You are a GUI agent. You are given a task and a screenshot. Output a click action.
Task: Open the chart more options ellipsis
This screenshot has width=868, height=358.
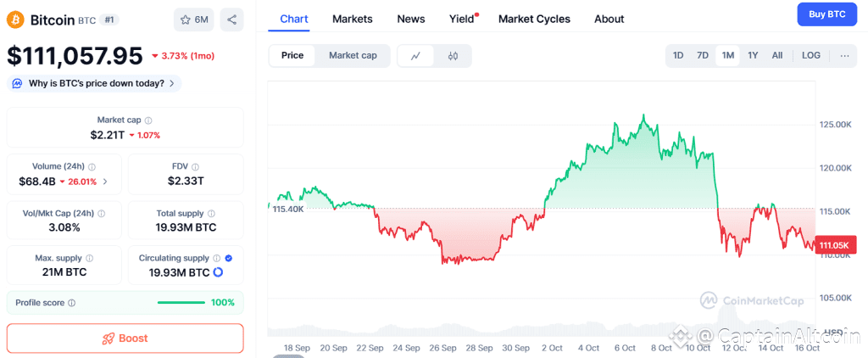(x=844, y=56)
